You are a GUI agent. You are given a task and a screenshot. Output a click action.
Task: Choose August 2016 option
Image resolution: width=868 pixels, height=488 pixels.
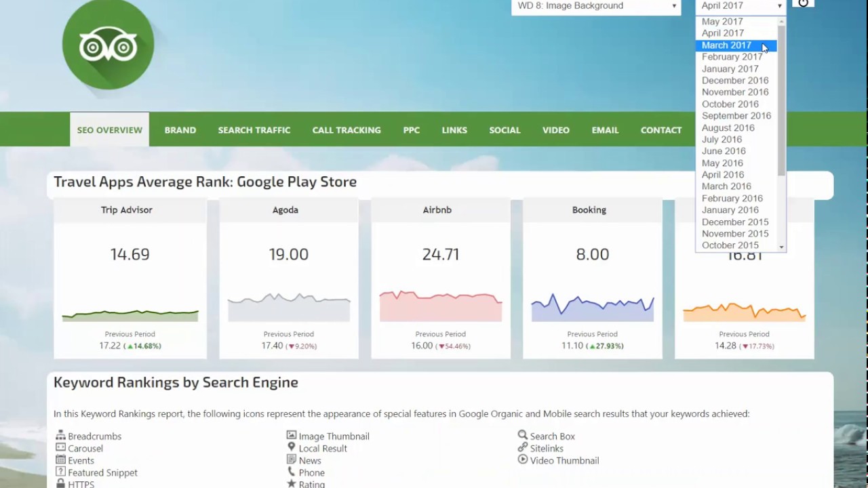737,127
